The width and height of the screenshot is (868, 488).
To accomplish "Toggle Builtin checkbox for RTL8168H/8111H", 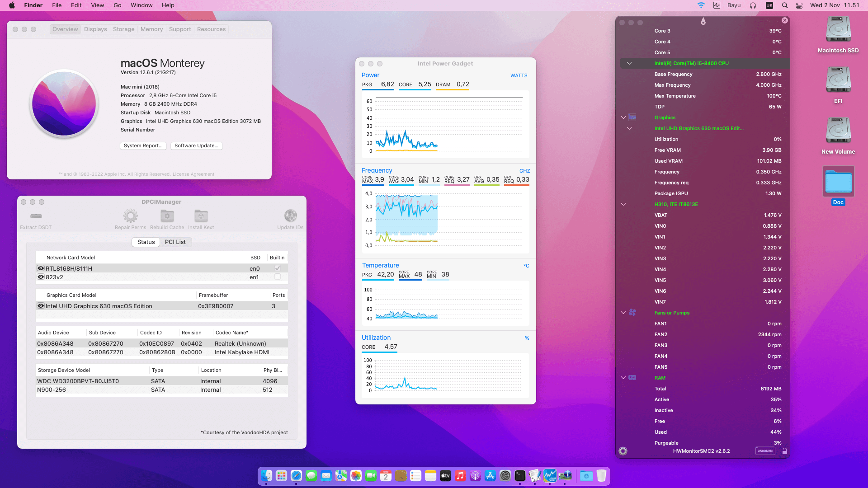I will (277, 268).
